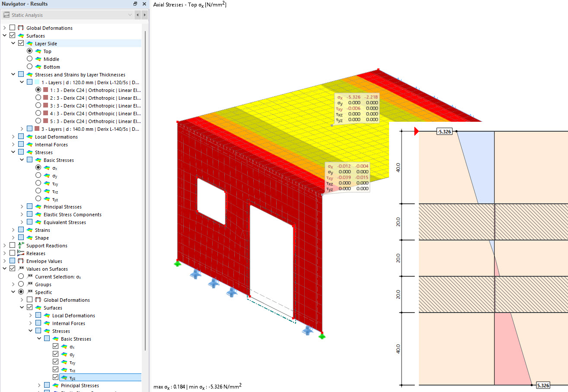Click the color swatch of layer 1 : 3
The width and height of the screenshot is (568, 392).
pos(46,90)
